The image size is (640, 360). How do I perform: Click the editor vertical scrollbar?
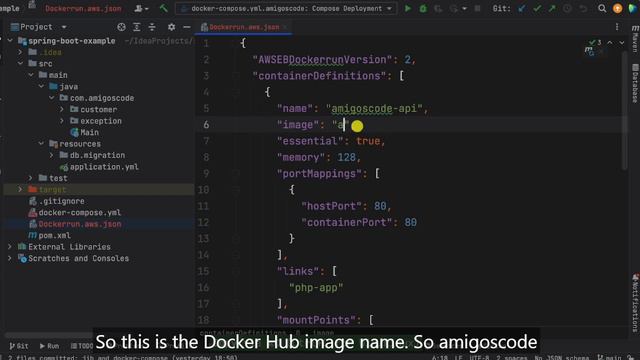click(x=624, y=110)
